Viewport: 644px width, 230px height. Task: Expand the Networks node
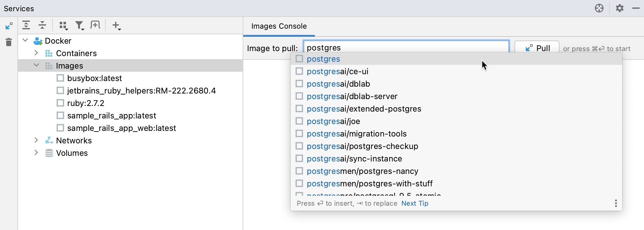pyautogui.click(x=36, y=140)
